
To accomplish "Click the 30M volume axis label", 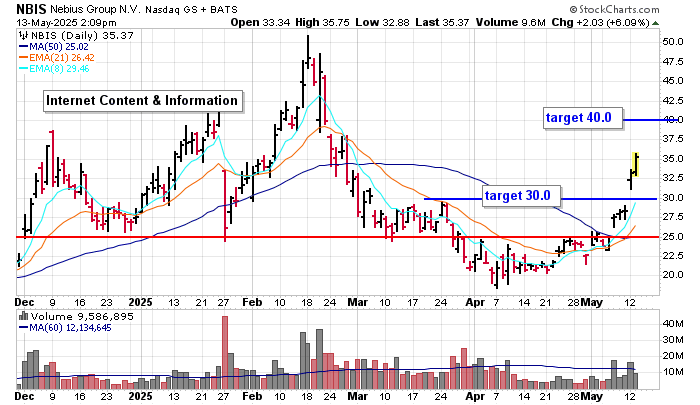I will 673,340.
